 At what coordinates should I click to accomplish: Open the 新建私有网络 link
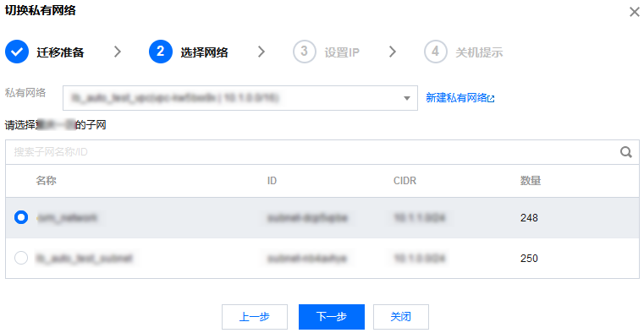pyautogui.click(x=456, y=98)
